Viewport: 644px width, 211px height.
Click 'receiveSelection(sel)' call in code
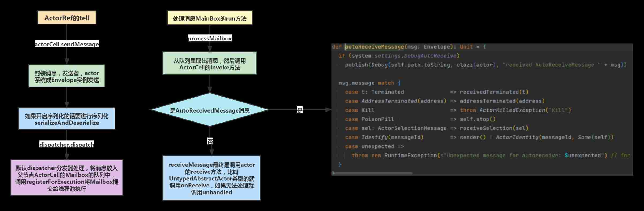[x=494, y=128]
